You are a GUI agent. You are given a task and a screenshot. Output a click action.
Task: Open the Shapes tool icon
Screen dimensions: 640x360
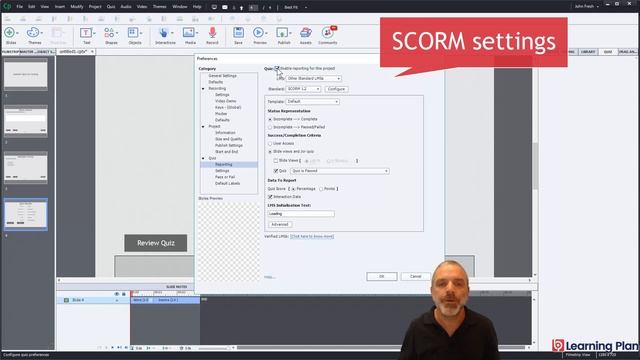pyautogui.click(x=109, y=33)
